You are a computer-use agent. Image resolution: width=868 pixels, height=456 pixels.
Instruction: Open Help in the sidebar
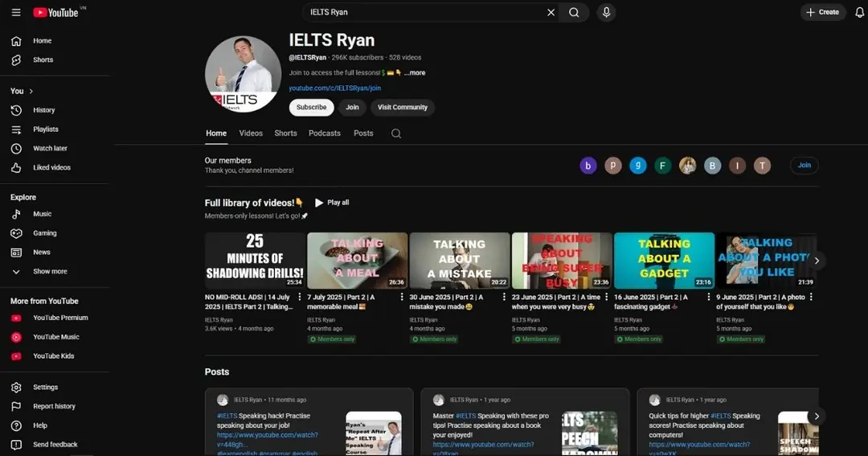[x=40, y=425]
